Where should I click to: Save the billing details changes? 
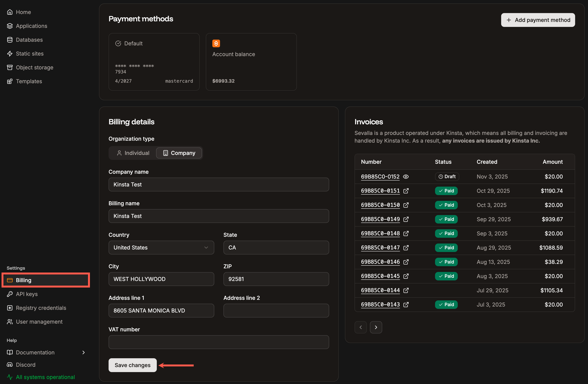click(x=132, y=365)
